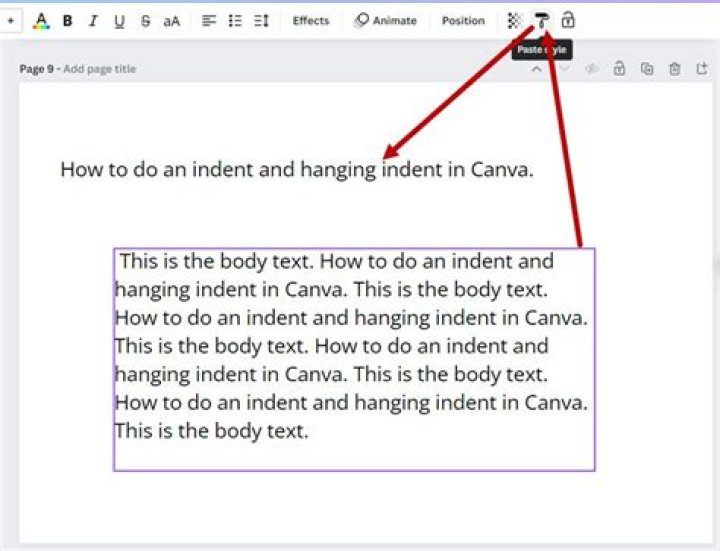Lock the selected element from toolbar
Screen dimensions: 720x551
click(x=568, y=21)
